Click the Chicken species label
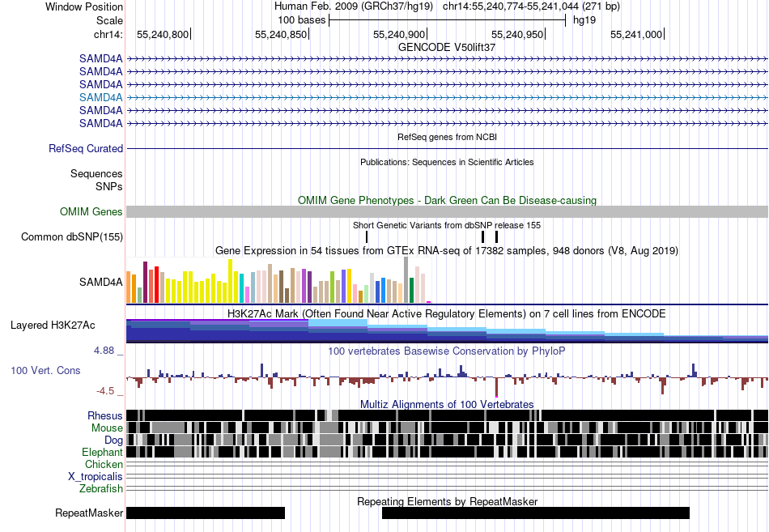 click(x=104, y=464)
